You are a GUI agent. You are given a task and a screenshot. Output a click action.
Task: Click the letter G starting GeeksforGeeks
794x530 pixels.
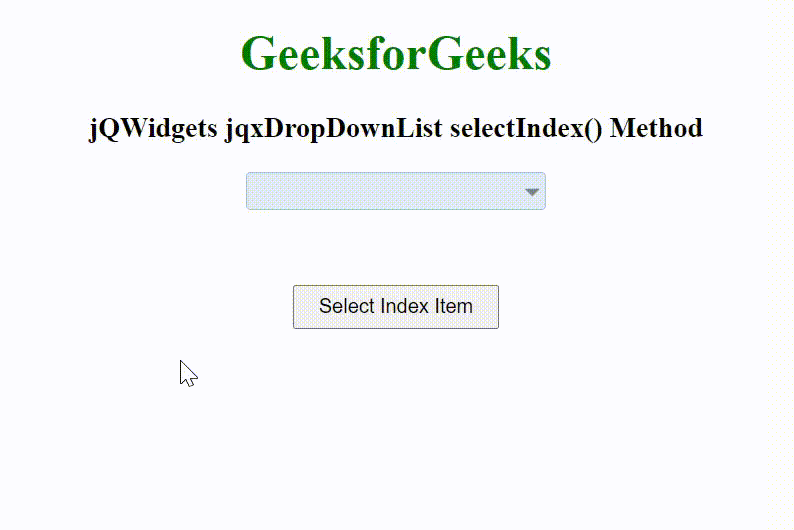click(x=256, y=54)
